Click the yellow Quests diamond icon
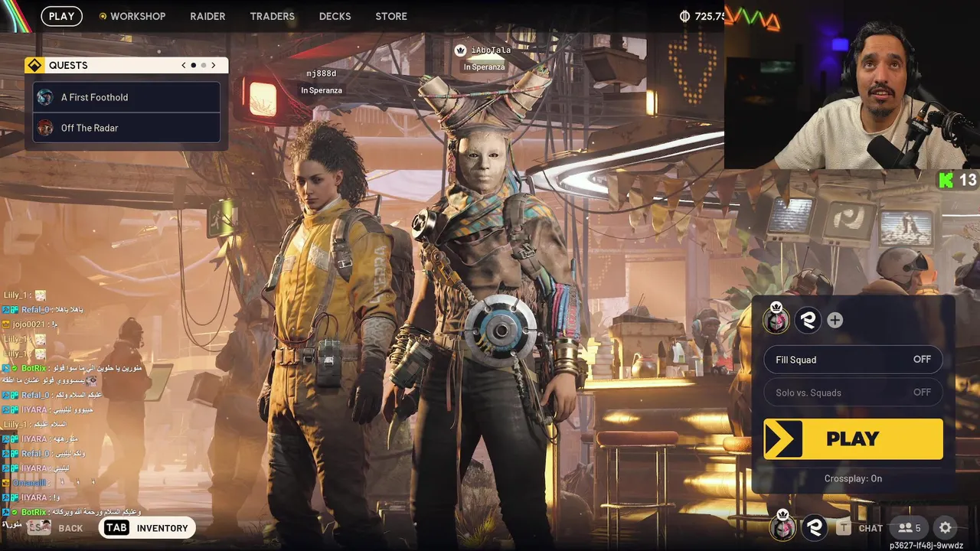This screenshot has width=980, height=551. pyautogui.click(x=34, y=65)
